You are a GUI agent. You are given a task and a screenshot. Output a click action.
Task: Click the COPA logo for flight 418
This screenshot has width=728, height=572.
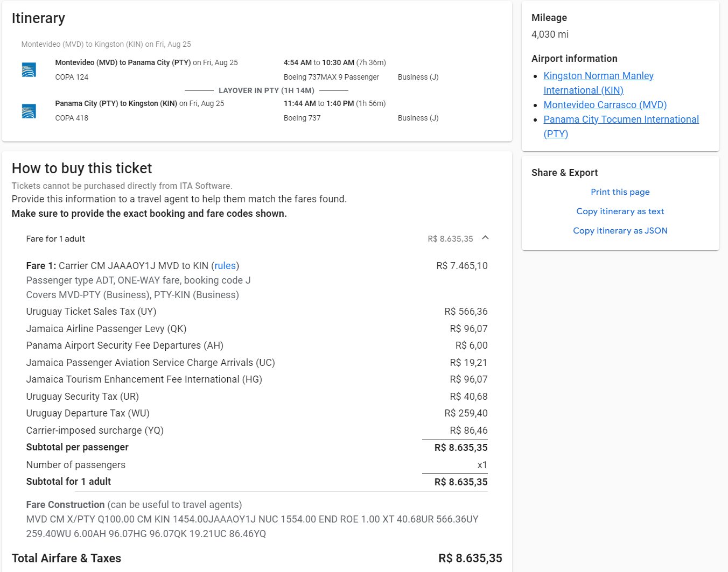point(29,111)
